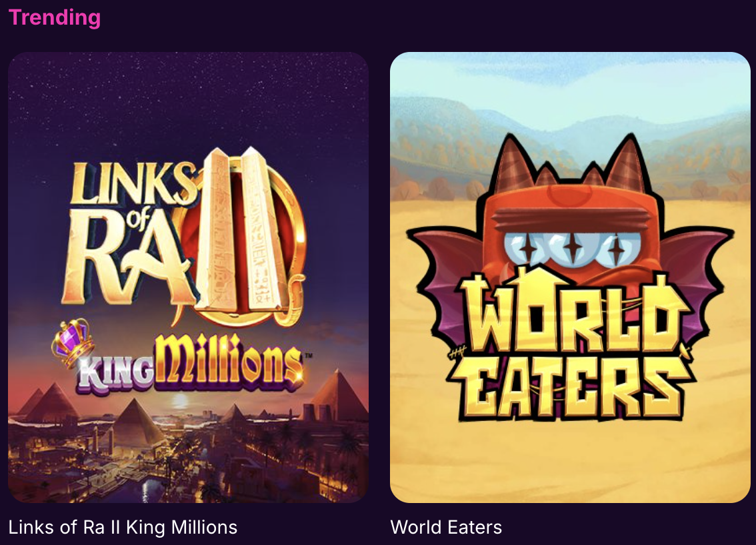Click the glowing sun on the Egyptian horizon

(x=181, y=400)
